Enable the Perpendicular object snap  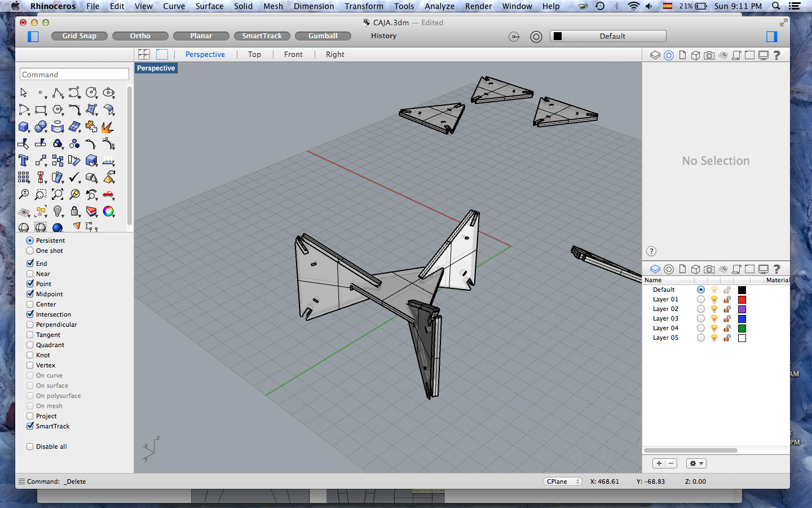tap(30, 325)
